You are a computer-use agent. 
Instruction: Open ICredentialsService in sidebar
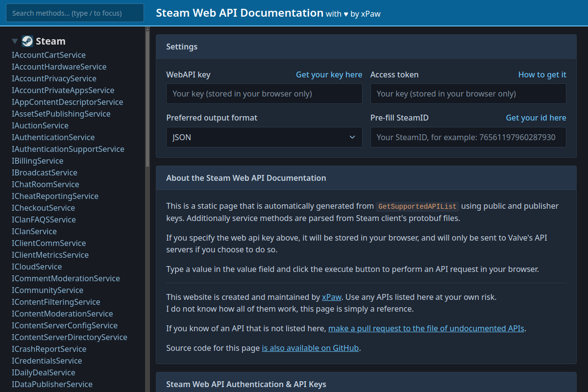coord(47,361)
